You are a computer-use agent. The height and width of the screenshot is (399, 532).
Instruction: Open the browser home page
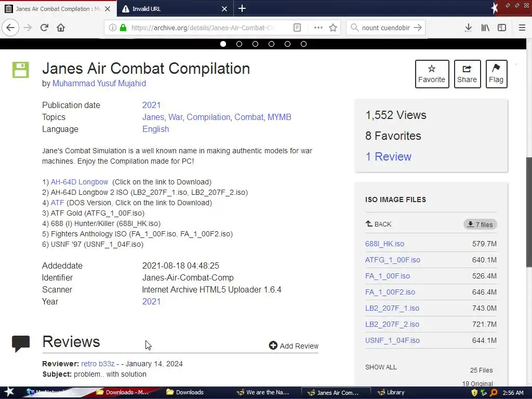(60, 28)
